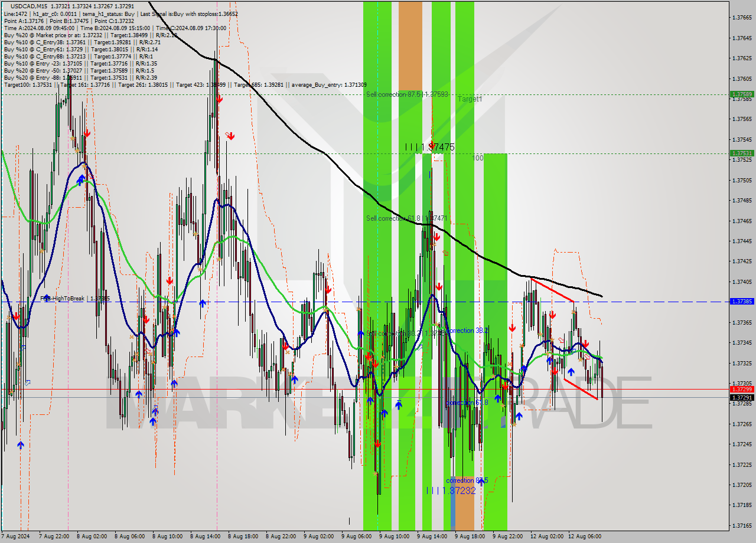Click the 'Buy %20 @ Entry -50' line
This screenshot has height=543, width=756.
point(79,70)
